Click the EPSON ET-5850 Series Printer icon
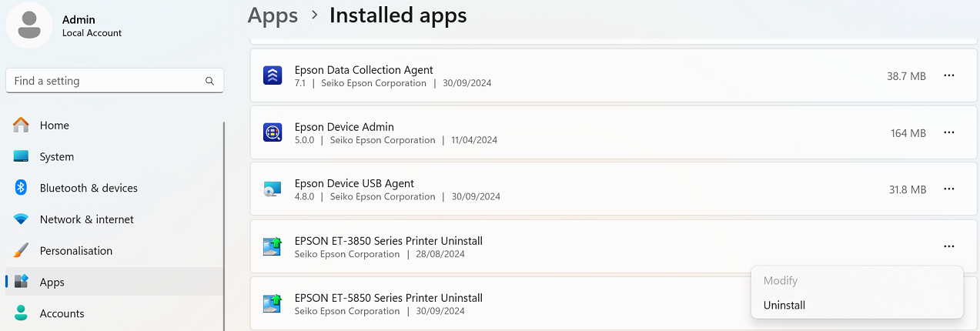980x331 pixels. 273,303
